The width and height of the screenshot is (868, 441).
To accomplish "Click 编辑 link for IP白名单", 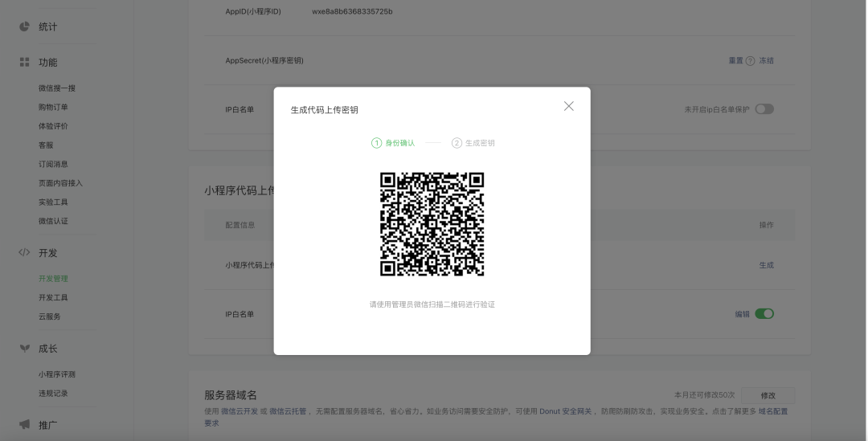I will [743, 314].
